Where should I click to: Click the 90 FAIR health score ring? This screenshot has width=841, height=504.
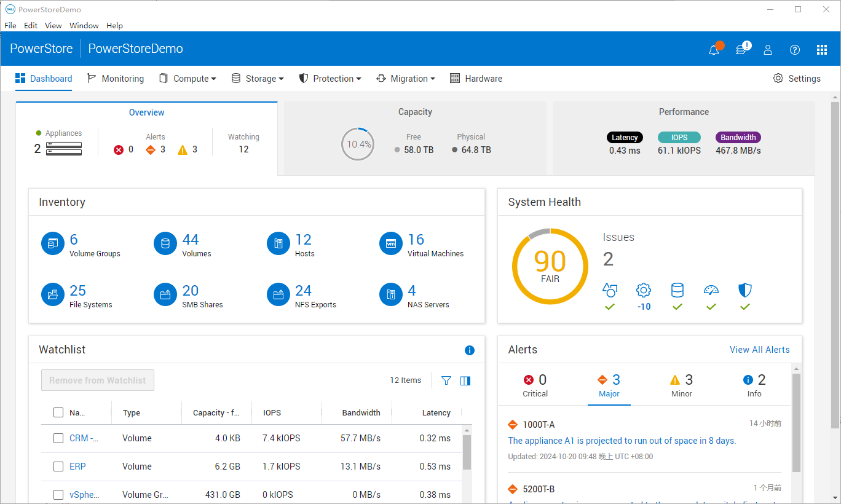click(x=550, y=267)
